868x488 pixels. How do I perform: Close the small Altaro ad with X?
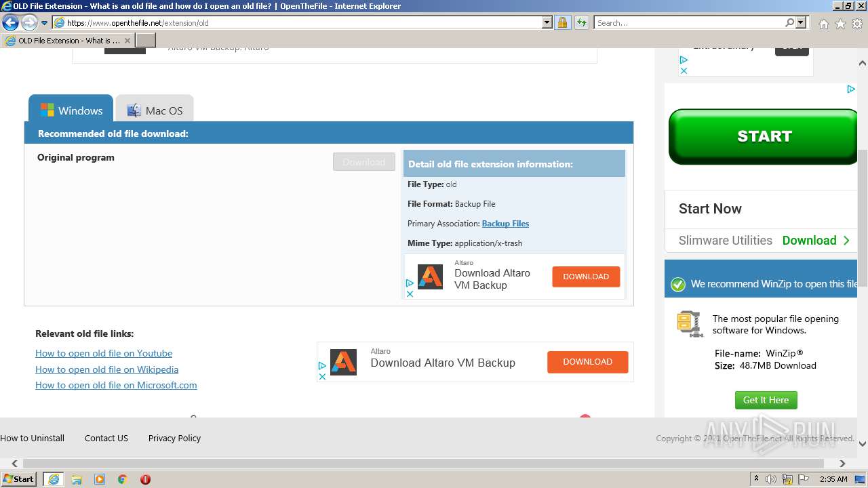(410, 294)
